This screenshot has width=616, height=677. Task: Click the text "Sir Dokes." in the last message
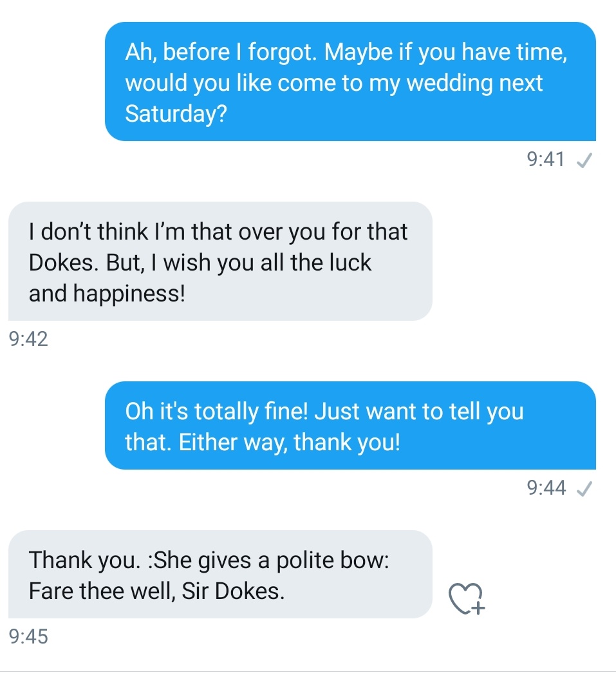(234, 591)
